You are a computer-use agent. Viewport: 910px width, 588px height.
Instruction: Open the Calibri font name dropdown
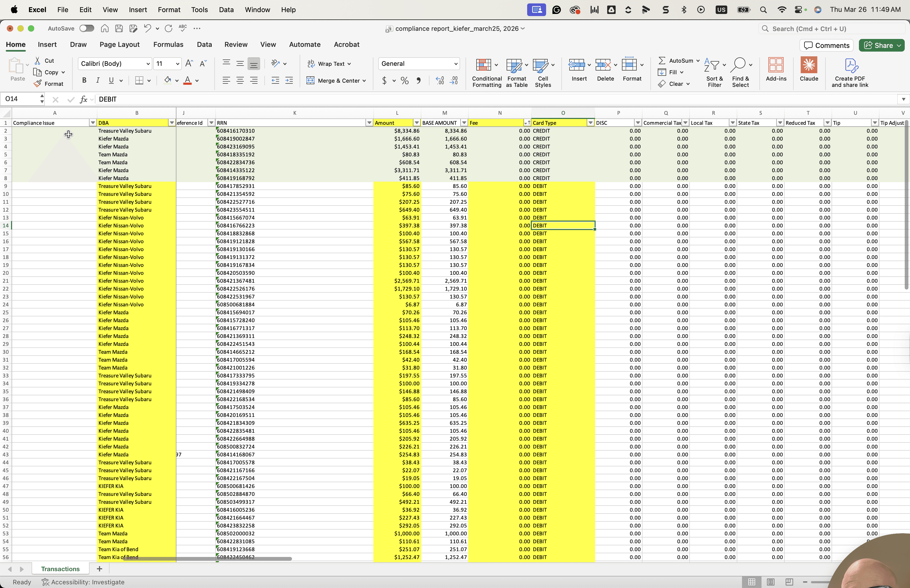(x=148, y=64)
